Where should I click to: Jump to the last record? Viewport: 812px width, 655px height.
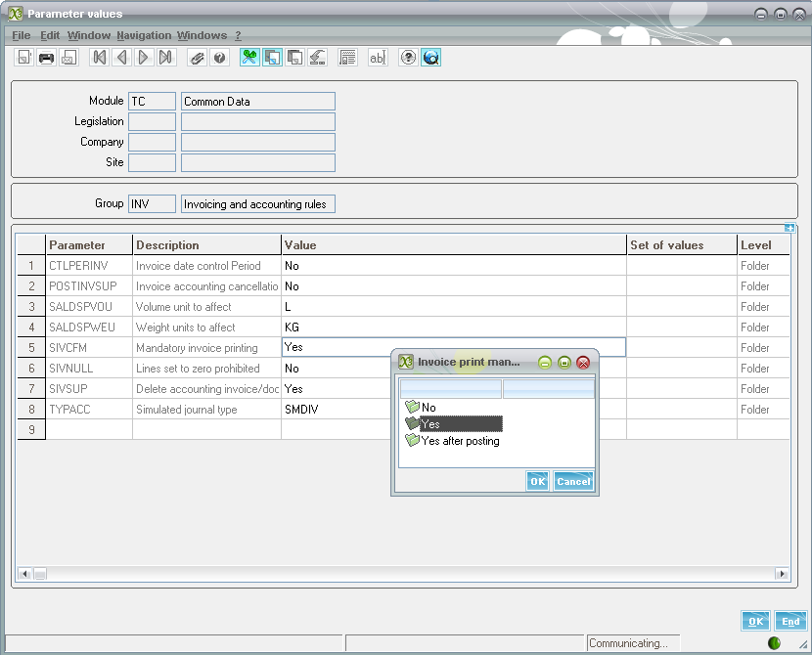tap(165, 58)
